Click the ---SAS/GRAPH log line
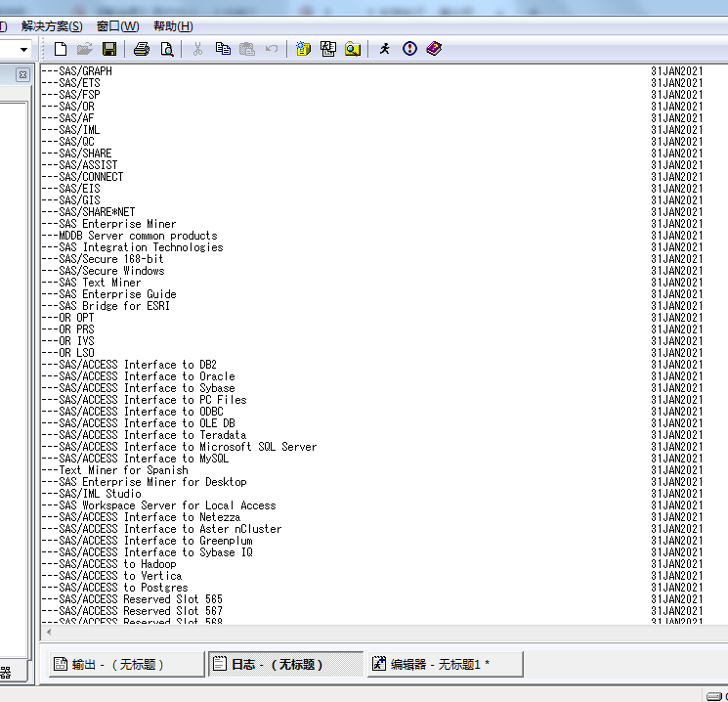728x702 pixels. click(76, 71)
